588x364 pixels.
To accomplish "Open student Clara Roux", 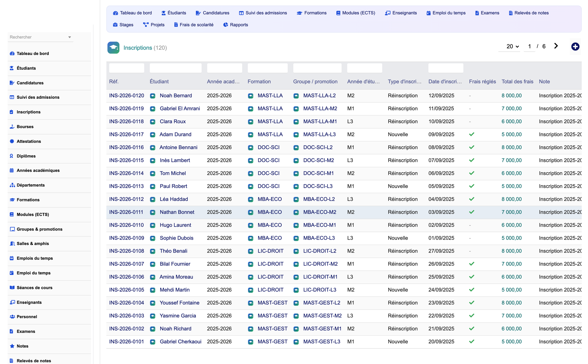I will tap(173, 122).
